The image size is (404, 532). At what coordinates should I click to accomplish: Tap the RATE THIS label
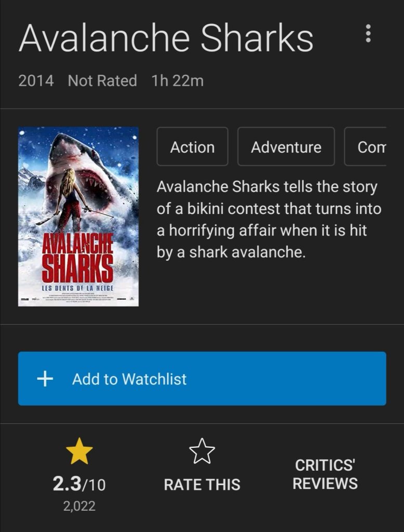(x=202, y=485)
